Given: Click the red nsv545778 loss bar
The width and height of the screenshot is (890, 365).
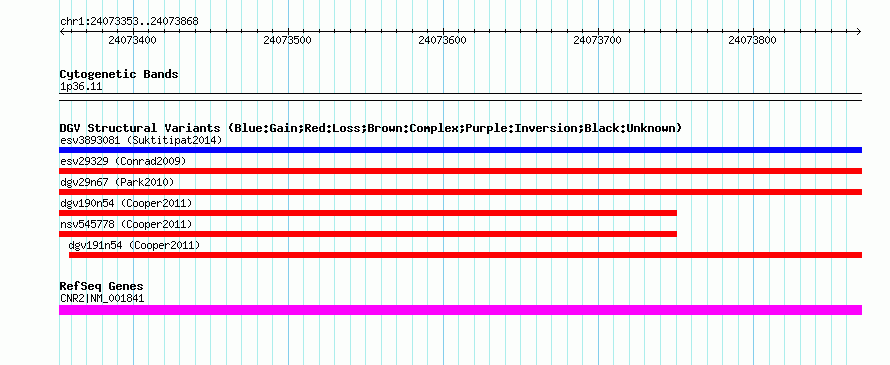Looking at the screenshot, I should point(368,234).
